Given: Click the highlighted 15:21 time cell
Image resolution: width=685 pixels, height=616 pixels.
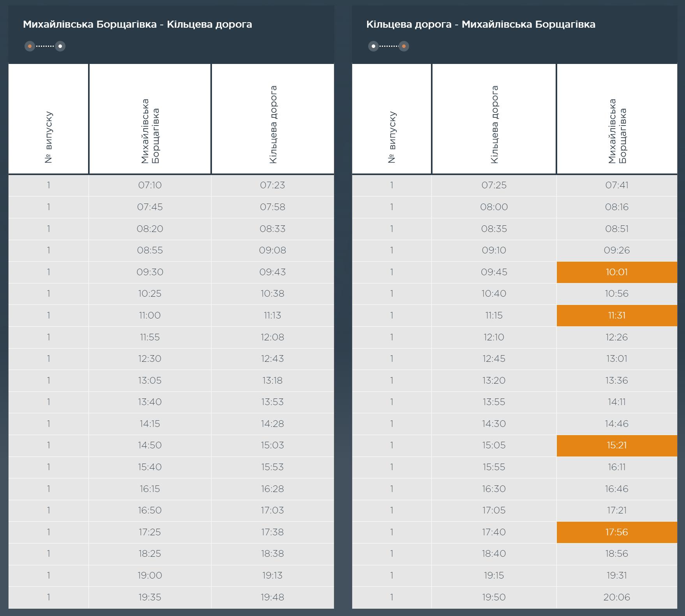Looking at the screenshot, I should pyautogui.click(x=617, y=445).
